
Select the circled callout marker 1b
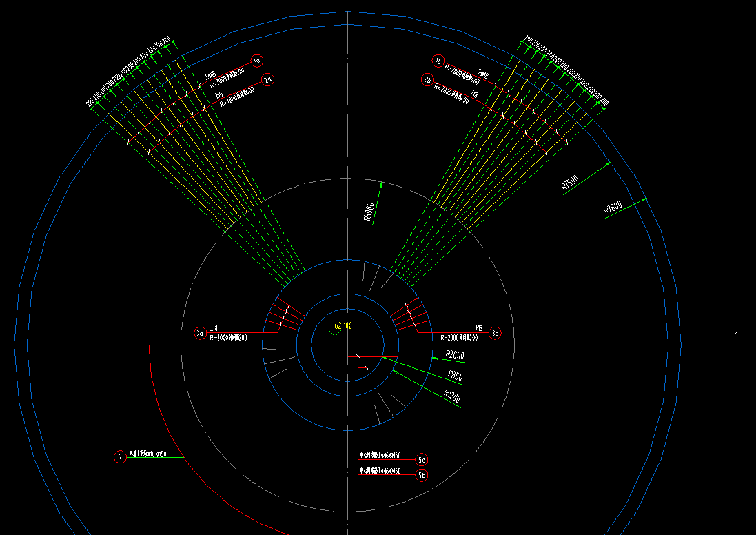(438, 61)
